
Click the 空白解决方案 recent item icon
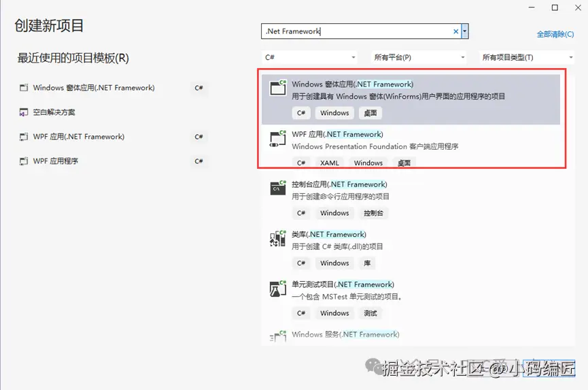coord(24,112)
